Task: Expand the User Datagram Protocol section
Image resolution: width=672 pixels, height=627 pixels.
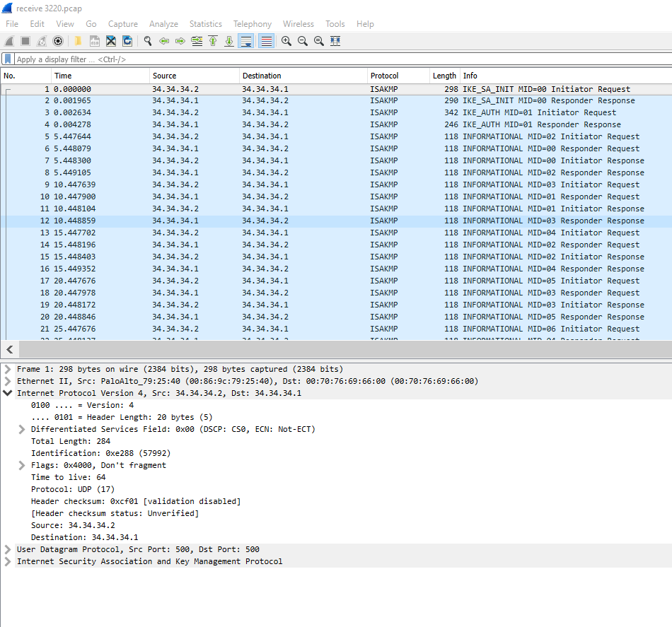Action: (8, 549)
